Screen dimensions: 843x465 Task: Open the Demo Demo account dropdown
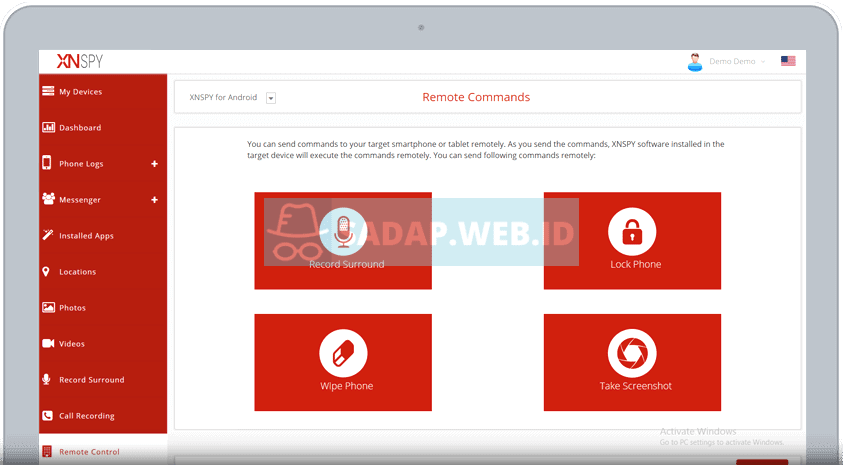click(737, 61)
